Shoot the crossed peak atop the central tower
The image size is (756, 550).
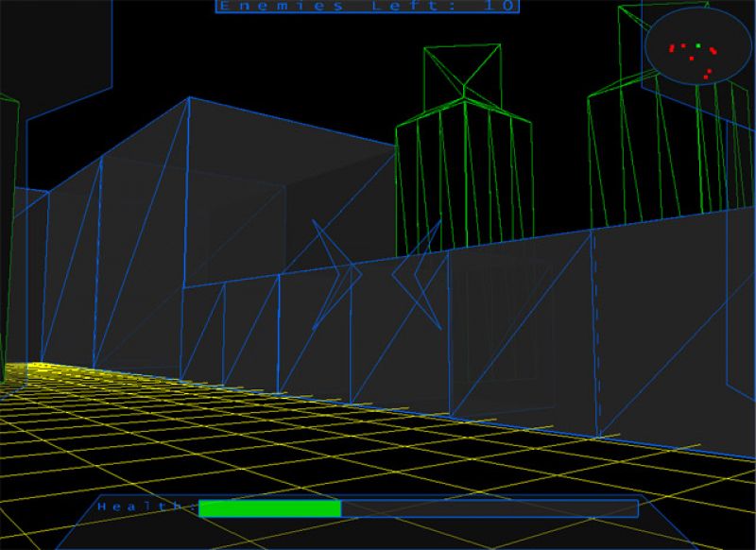click(463, 71)
